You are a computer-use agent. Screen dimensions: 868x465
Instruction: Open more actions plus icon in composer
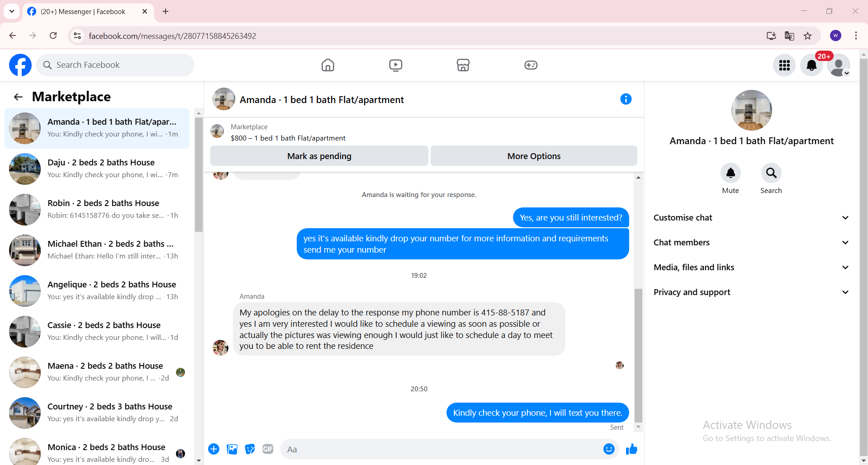[x=214, y=449]
